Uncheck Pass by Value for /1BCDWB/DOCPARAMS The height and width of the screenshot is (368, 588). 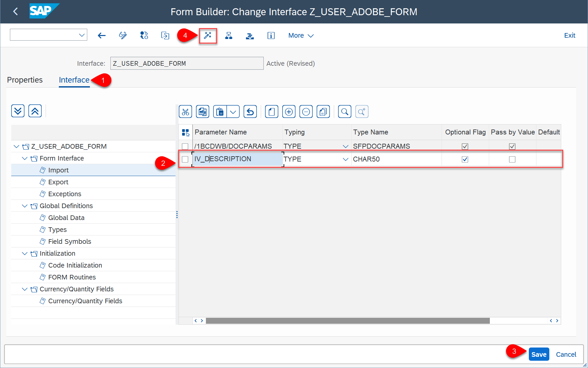512,146
